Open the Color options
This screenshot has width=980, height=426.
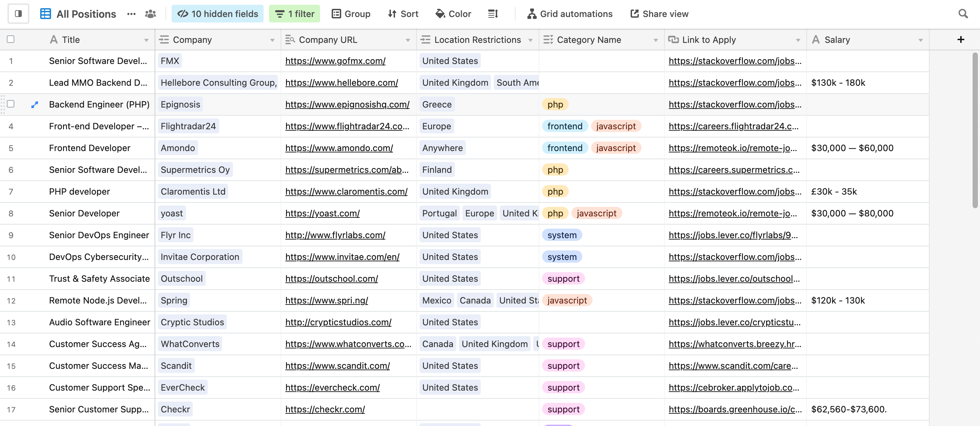[453, 14]
